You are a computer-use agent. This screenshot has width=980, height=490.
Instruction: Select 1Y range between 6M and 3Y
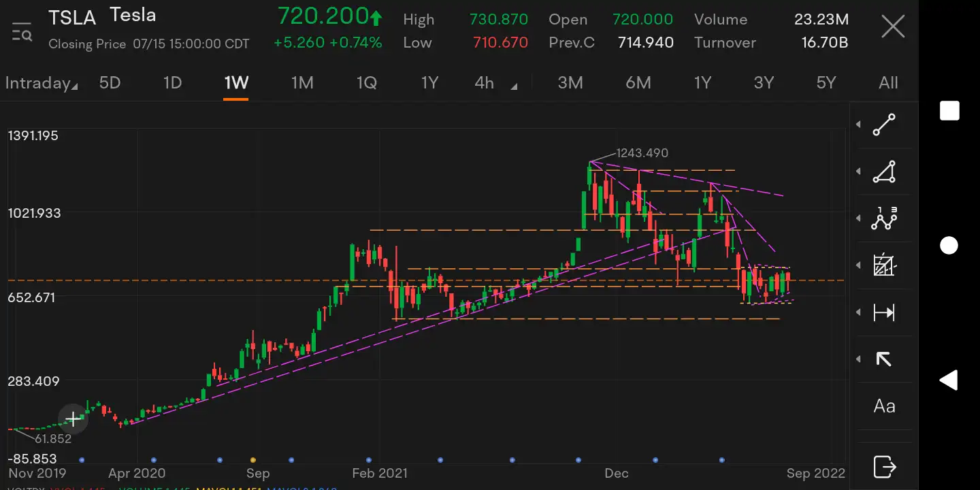[702, 83]
